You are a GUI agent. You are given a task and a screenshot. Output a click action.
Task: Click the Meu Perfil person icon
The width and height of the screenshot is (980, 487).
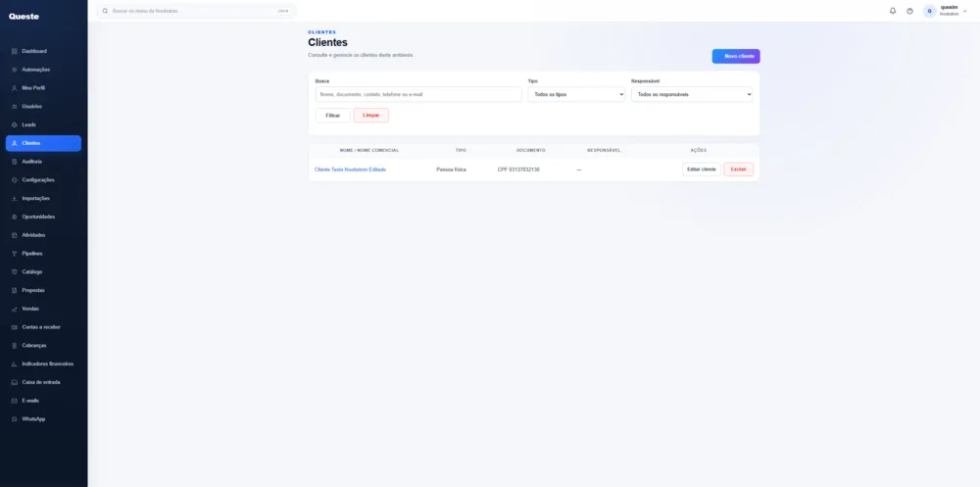(15, 88)
